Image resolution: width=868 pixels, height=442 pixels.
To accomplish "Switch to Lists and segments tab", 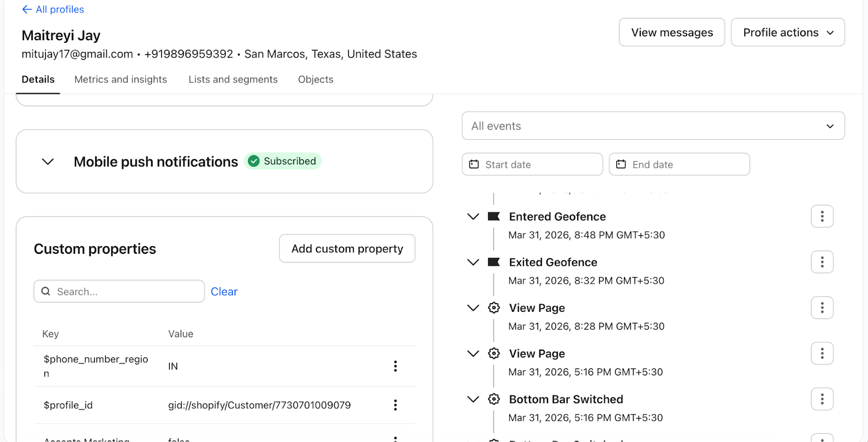I will [233, 79].
